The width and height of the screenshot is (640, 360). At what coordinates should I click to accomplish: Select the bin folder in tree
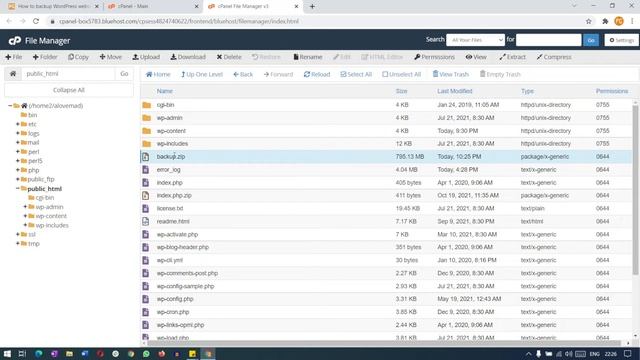point(32,115)
